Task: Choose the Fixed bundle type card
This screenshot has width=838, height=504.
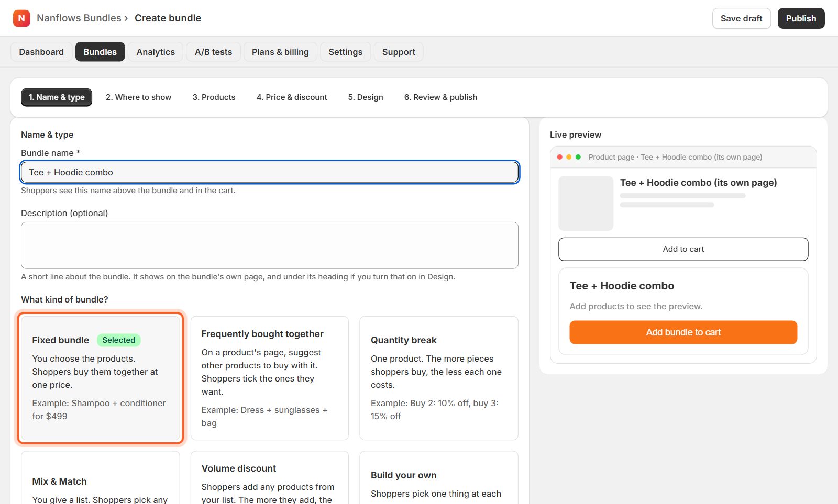Action: pyautogui.click(x=100, y=378)
